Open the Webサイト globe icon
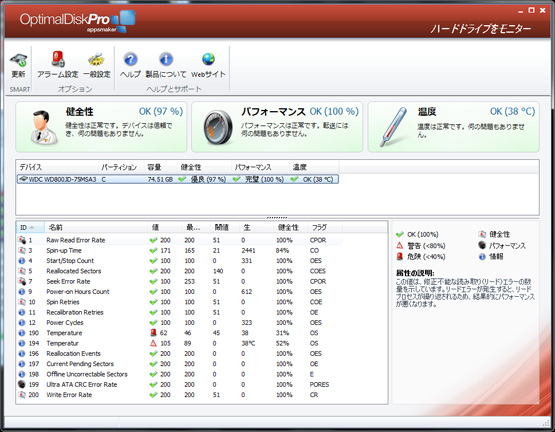This screenshot has width=555, height=432. tap(208, 59)
